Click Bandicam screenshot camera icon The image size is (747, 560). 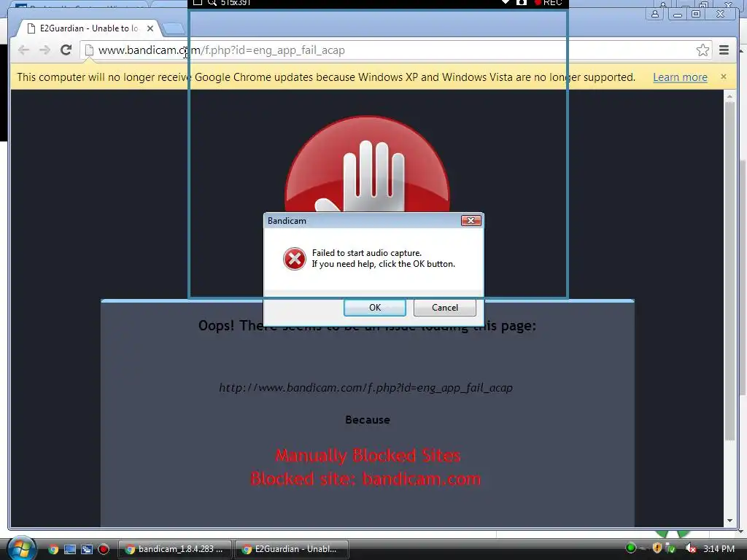[521, 3]
